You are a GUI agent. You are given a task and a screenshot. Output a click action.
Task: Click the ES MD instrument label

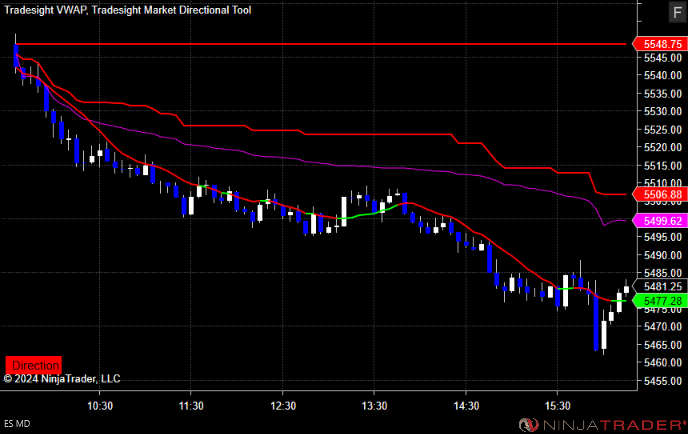(17, 424)
